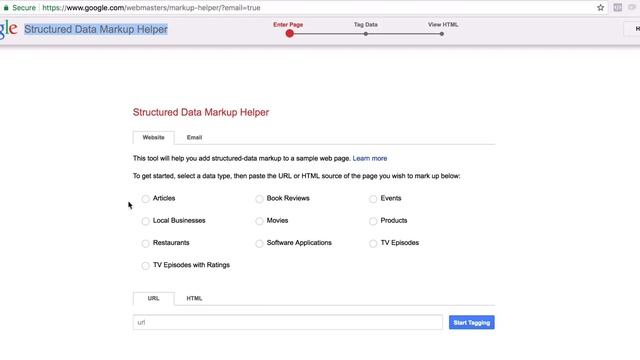
Task: Click the View HTML step marker
Action: 442,34
